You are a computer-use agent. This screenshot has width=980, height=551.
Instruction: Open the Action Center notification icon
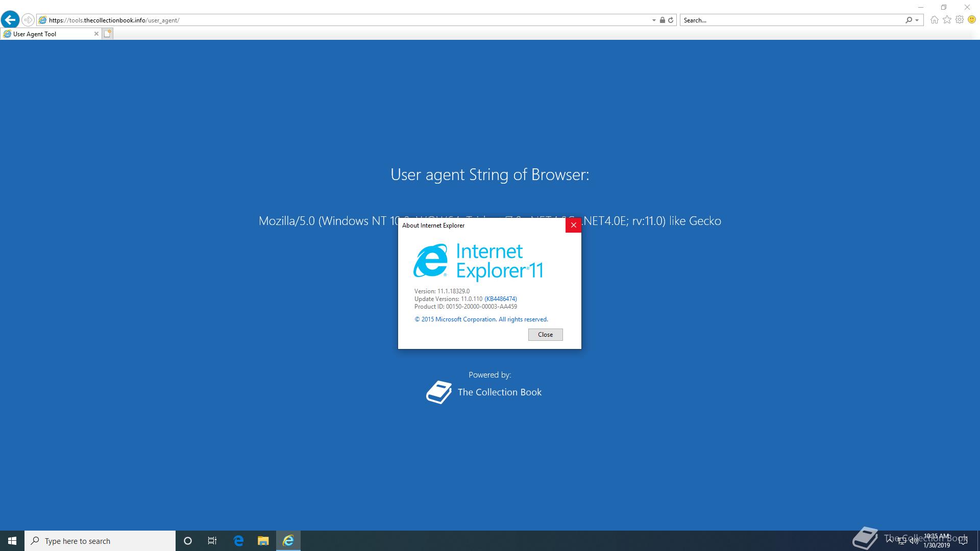[963, 541]
